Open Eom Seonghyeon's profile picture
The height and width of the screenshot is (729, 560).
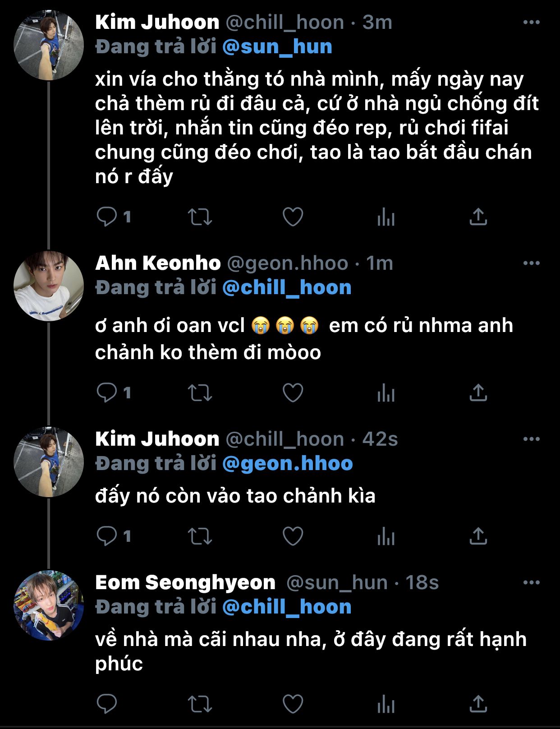click(x=49, y=605)
